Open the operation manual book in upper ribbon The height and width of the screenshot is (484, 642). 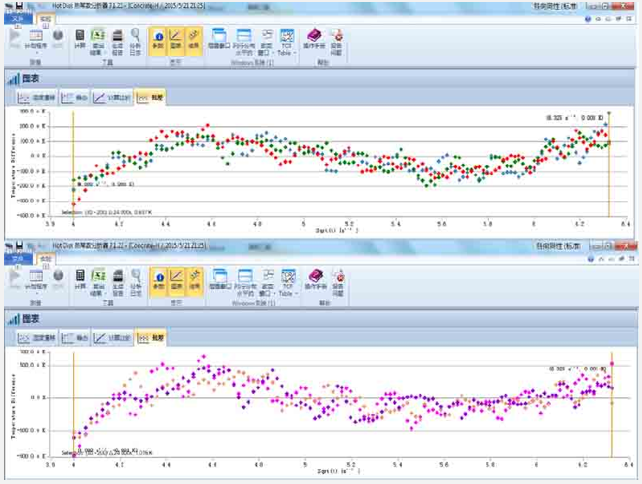coord(313,38)
